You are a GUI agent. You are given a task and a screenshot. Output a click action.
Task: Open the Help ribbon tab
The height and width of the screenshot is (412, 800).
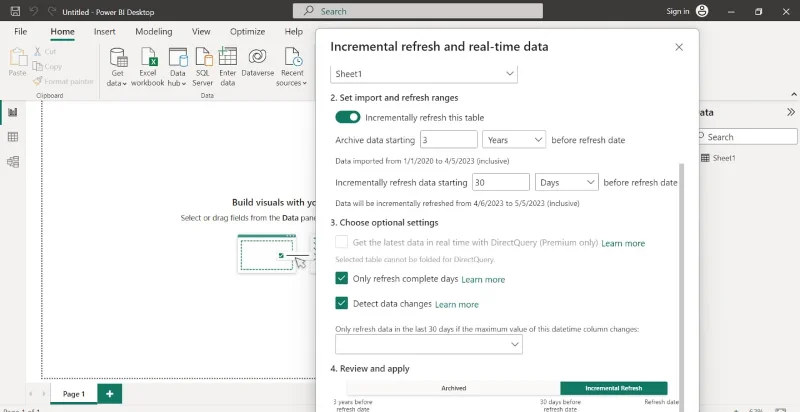tap(293, 32)
